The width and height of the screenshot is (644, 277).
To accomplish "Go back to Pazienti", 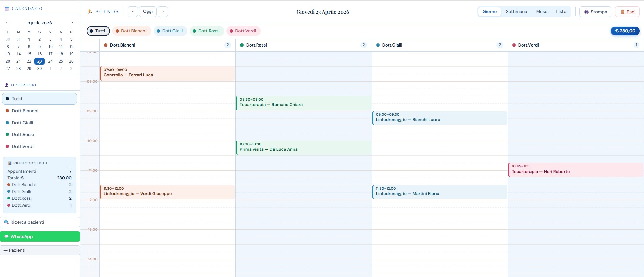I will pos(40,250).
